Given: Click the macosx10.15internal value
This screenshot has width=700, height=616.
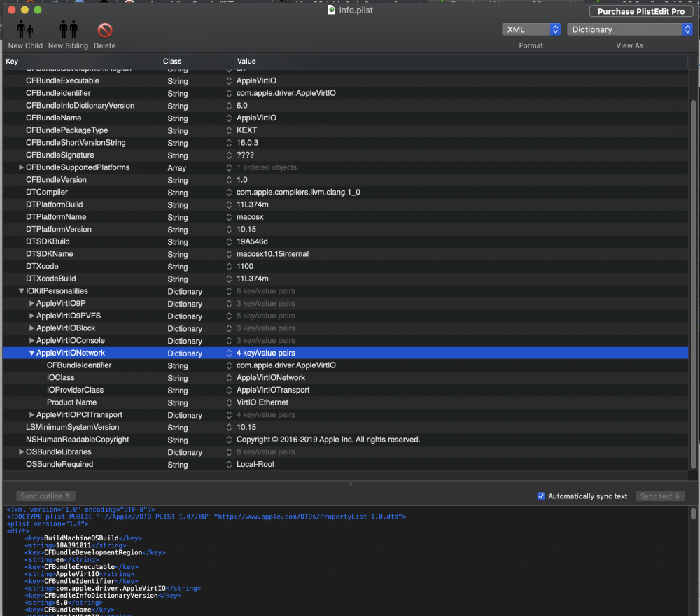Looking at the screenshot, I should tap(272, 254).
